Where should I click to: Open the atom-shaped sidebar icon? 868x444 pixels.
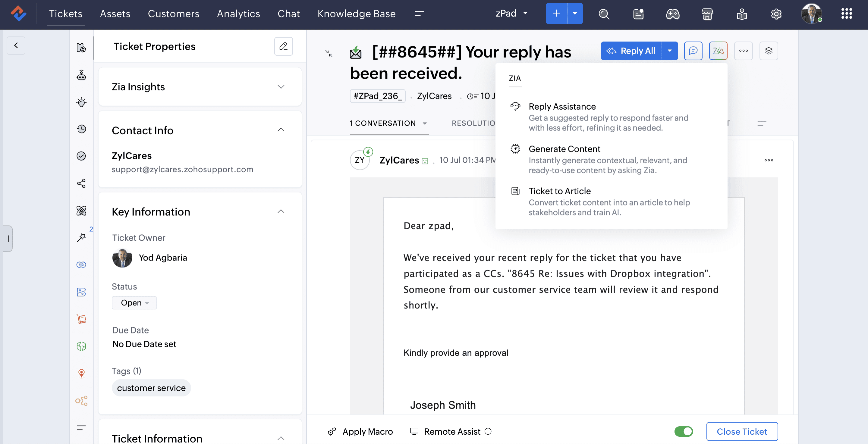(x=81, y=211)
